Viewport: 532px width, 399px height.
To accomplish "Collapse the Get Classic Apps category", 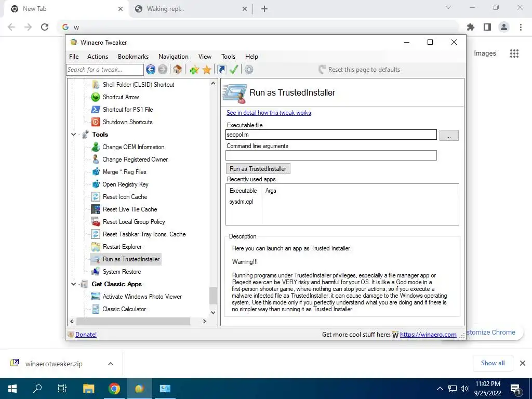I will [x=73, y=284].
